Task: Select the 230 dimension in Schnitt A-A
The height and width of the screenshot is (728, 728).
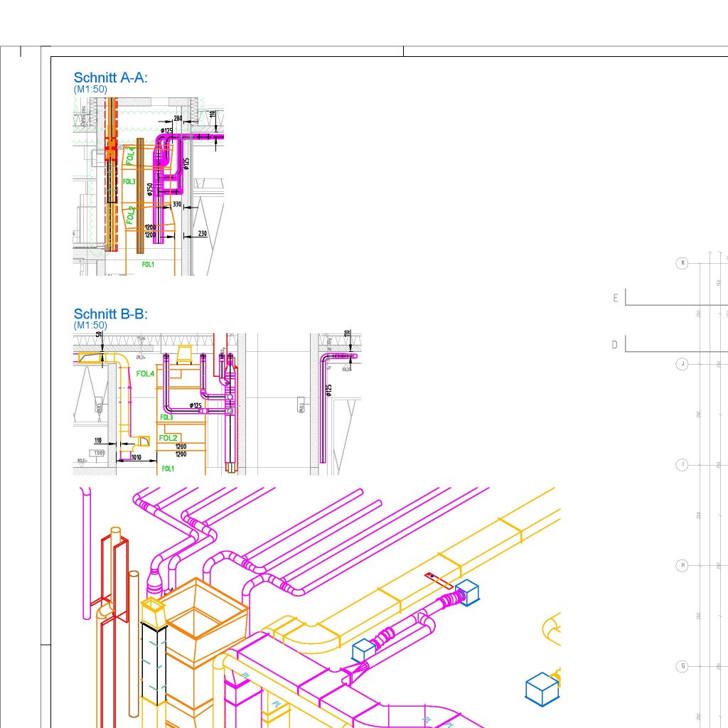Action: point(203,233)
